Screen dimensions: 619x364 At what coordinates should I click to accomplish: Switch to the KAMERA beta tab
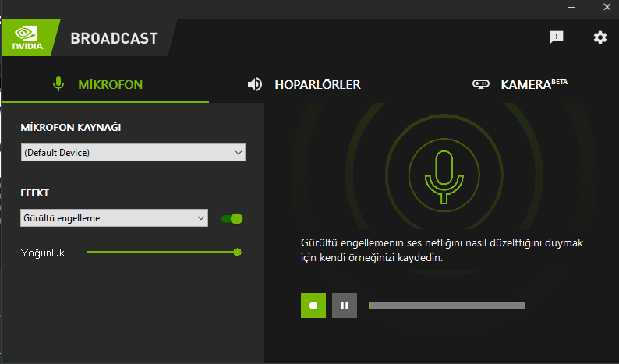(x=520, y=84)
